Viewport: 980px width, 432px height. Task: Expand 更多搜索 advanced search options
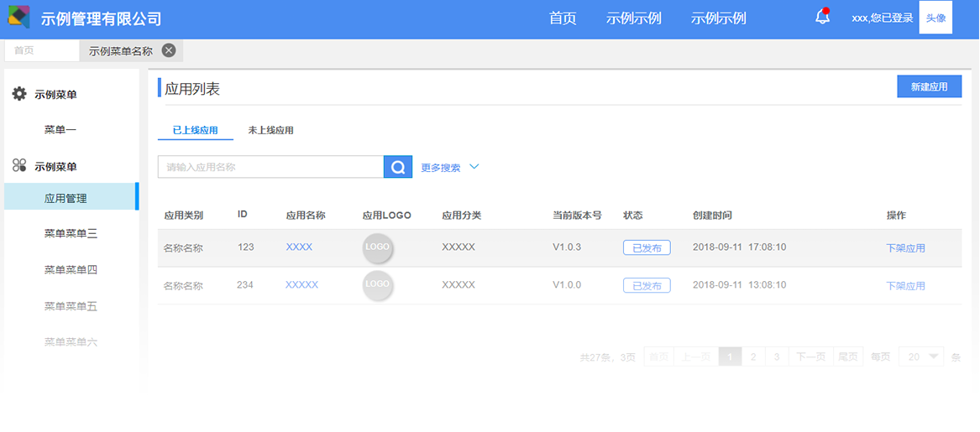(450, 168)
